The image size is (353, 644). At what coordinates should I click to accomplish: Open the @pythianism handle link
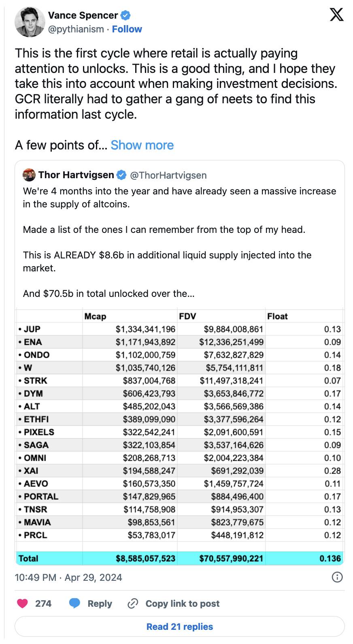[x=76, y=29]
